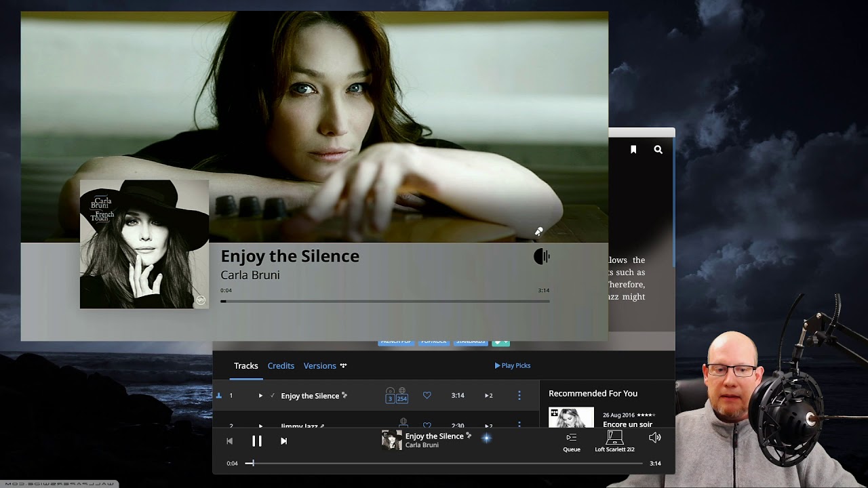This screenshot has width=868, height=488.
Task: Click Carla Bruni under player bar title
Action: pos(422,445)
